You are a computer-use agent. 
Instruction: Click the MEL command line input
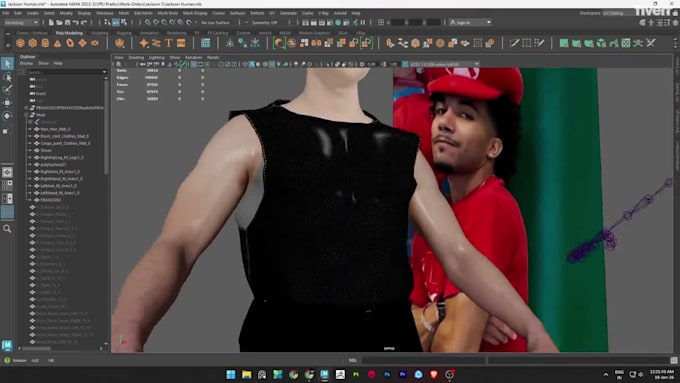point(423,360)
